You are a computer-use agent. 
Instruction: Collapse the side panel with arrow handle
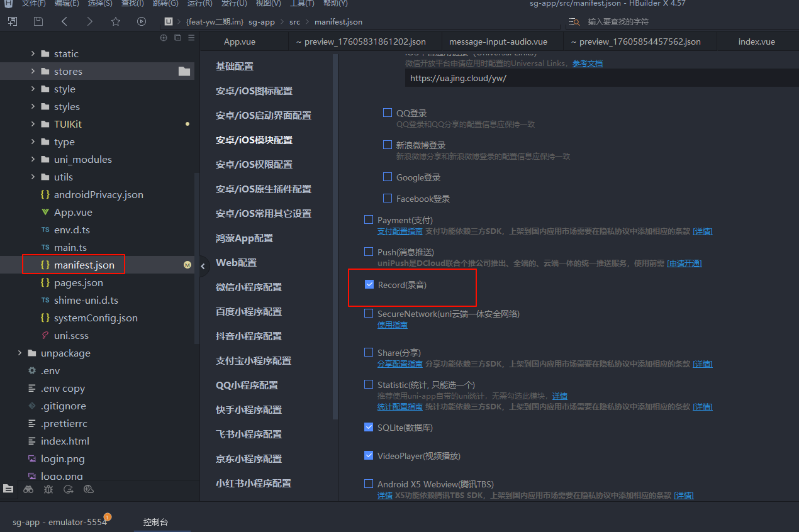coord(203,267)
